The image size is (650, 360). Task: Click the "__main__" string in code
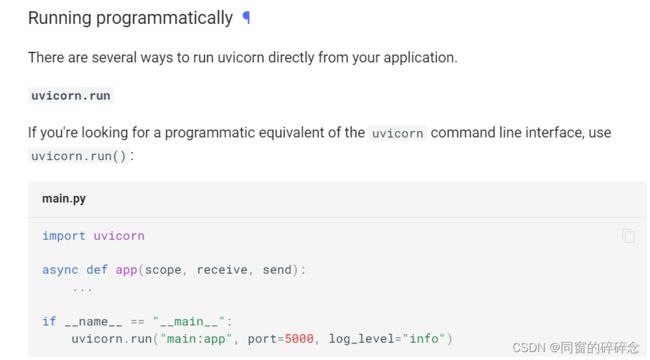[x=189, y=321]
